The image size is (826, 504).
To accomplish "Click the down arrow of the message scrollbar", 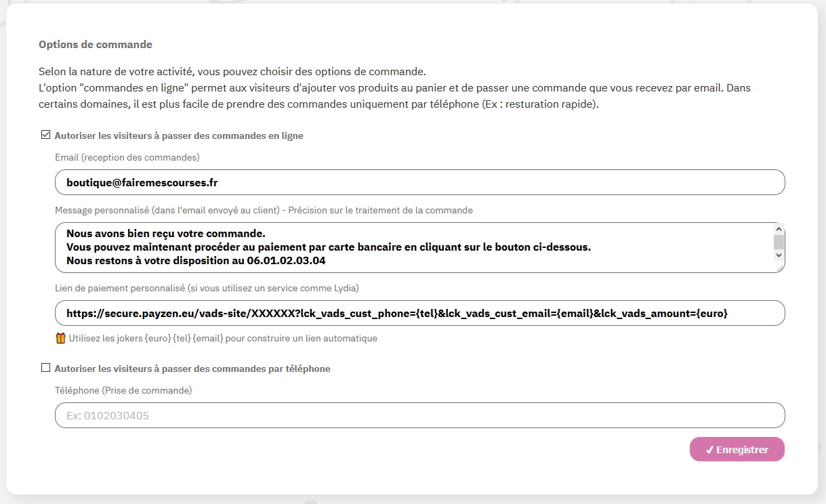I will 779,255.
